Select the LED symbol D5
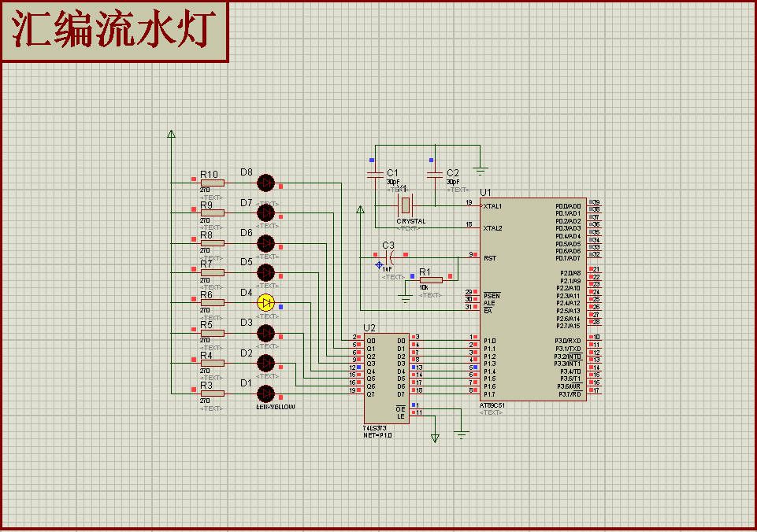Screen dimensions: 757x532 click(265, 273)
